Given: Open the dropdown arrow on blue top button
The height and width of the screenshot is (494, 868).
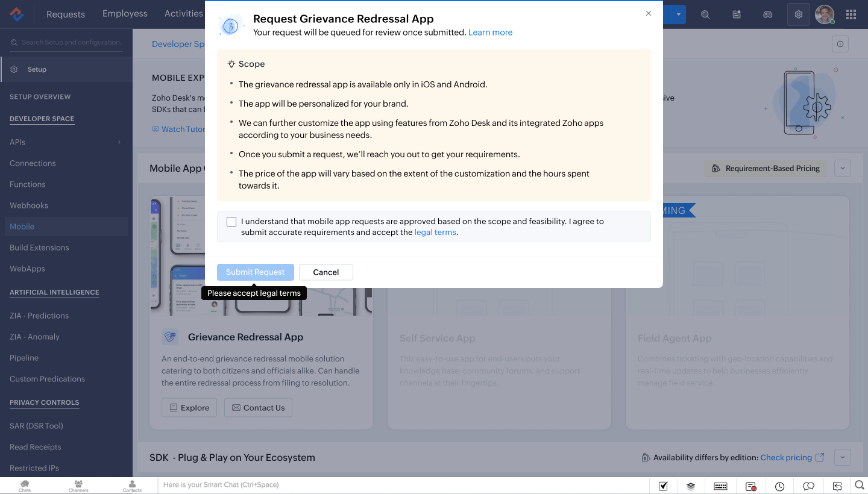Looking at the screenshot, I should [679, 14].
